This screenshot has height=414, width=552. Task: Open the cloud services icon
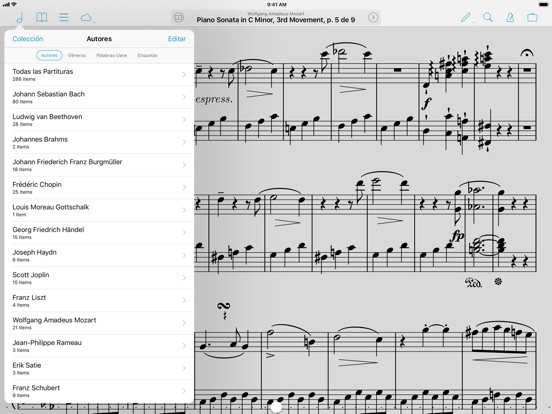pyautogui.click(x=86, y=17)
